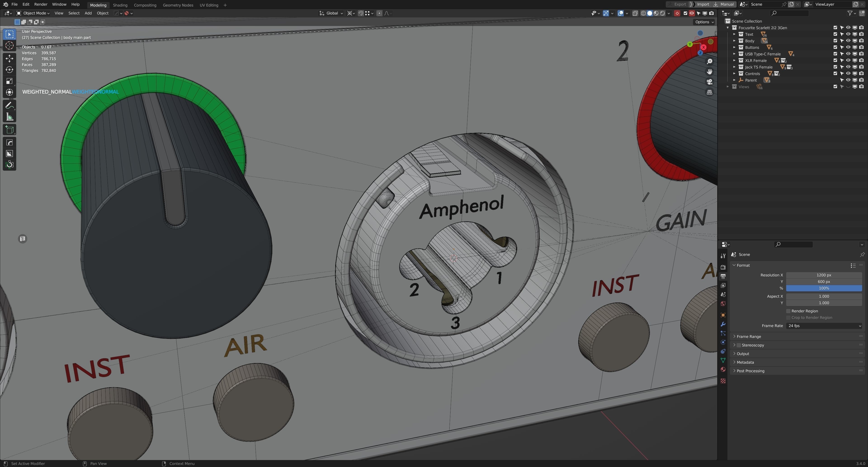This screenshot has height=467, width=868.
Task: Switch to Rendered viewport shading
Action: coord(663,13)
